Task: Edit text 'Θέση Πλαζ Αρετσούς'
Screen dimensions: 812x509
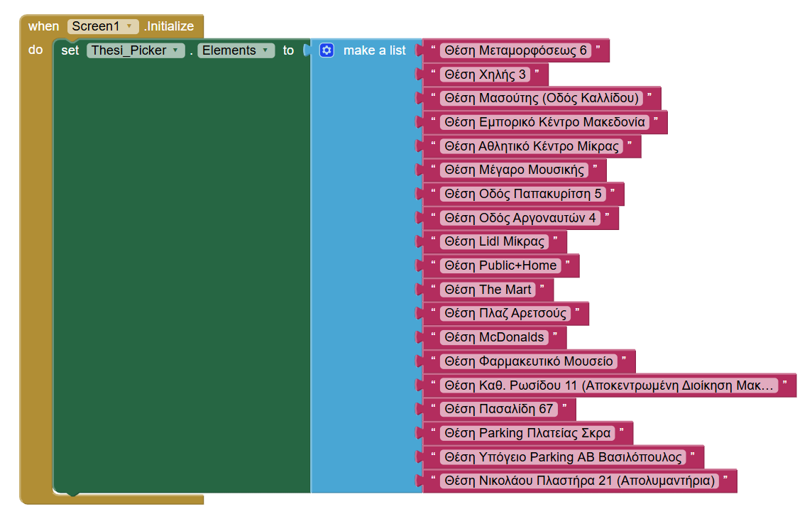Action: pos(505,313)
